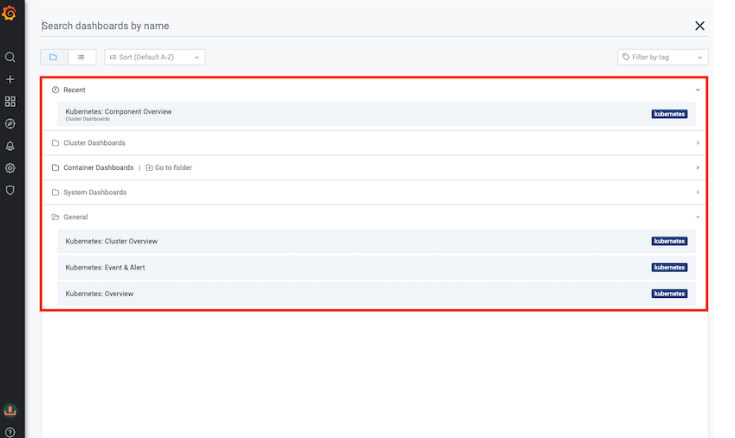The image size is (735, 438).
Task: Click the Grafana logo icon
Action: [x=9, y=13]
